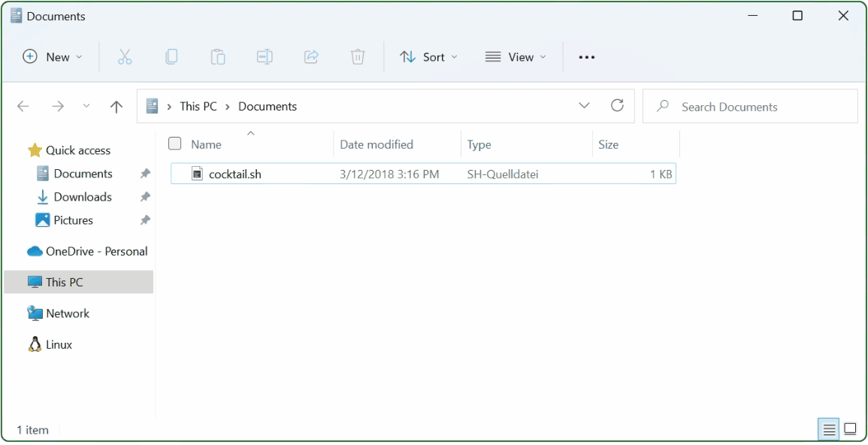
Task: Sort files by the Size column
Action: tap(609, 144)
